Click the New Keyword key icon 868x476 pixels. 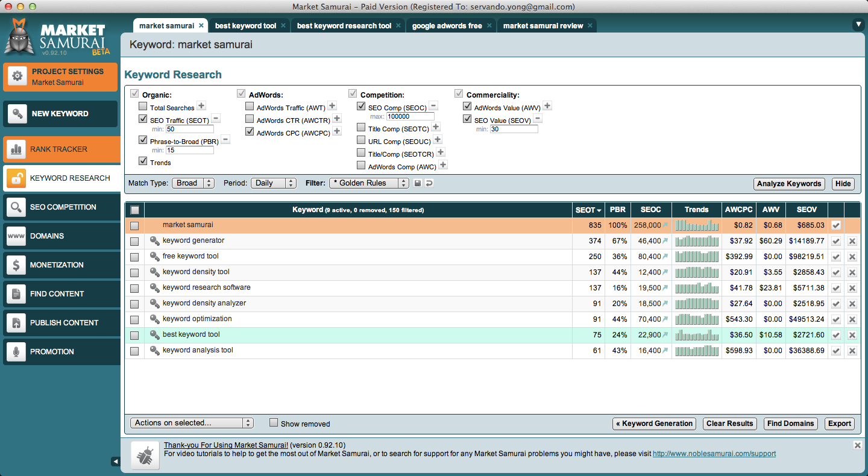[x=17, y=113]
